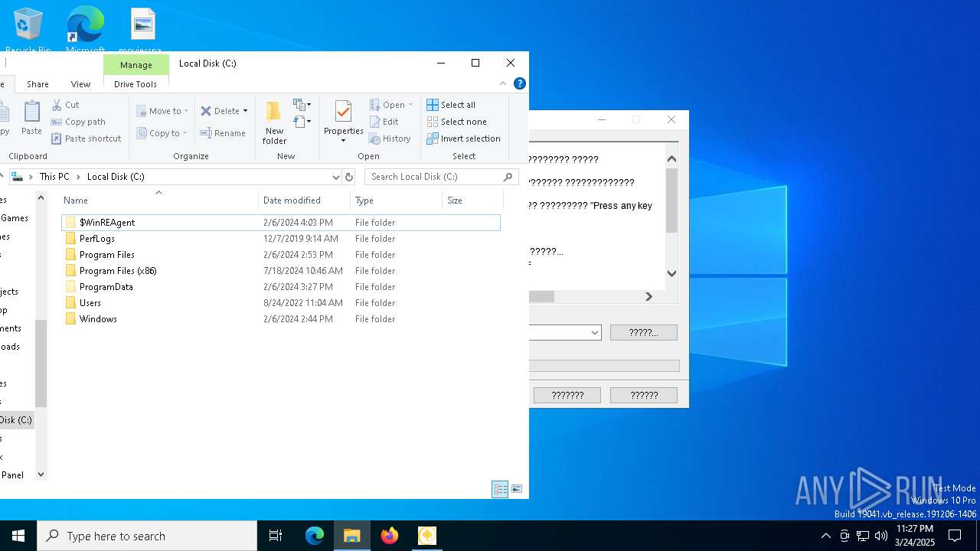Click the Rename icon
This screenshot has height=551, width=980.
click(205, 133)
